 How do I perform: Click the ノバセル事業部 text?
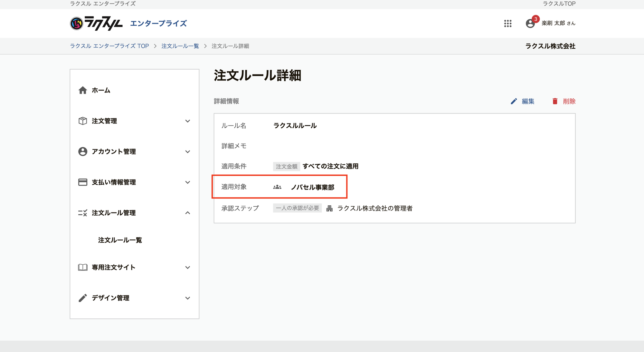[313, 187]
